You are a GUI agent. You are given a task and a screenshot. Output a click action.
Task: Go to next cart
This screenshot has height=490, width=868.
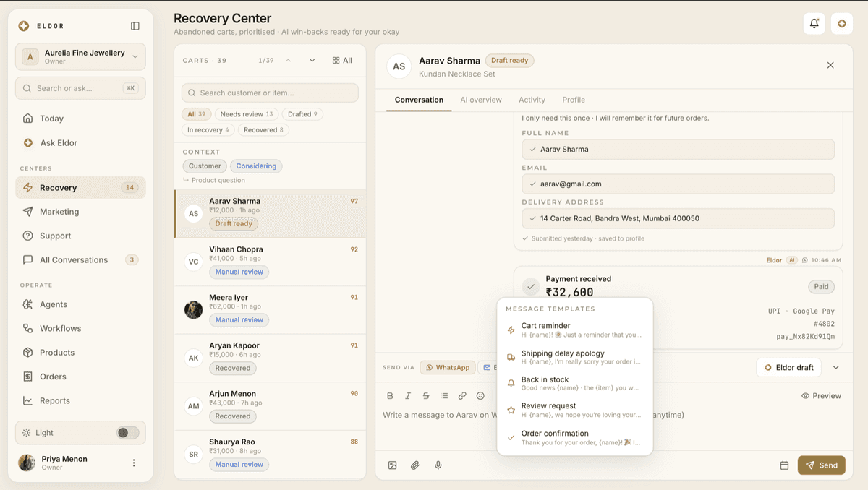[312, 61]
